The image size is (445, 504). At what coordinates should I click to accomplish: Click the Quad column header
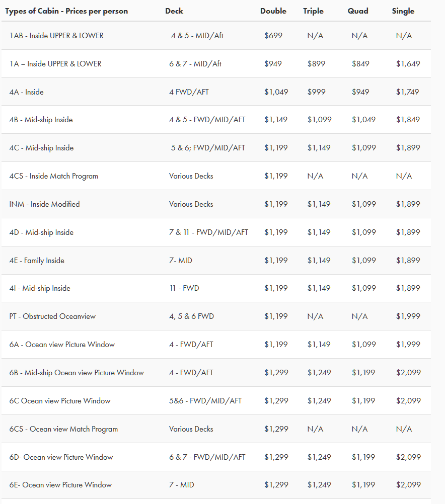[x=358, y=11]
